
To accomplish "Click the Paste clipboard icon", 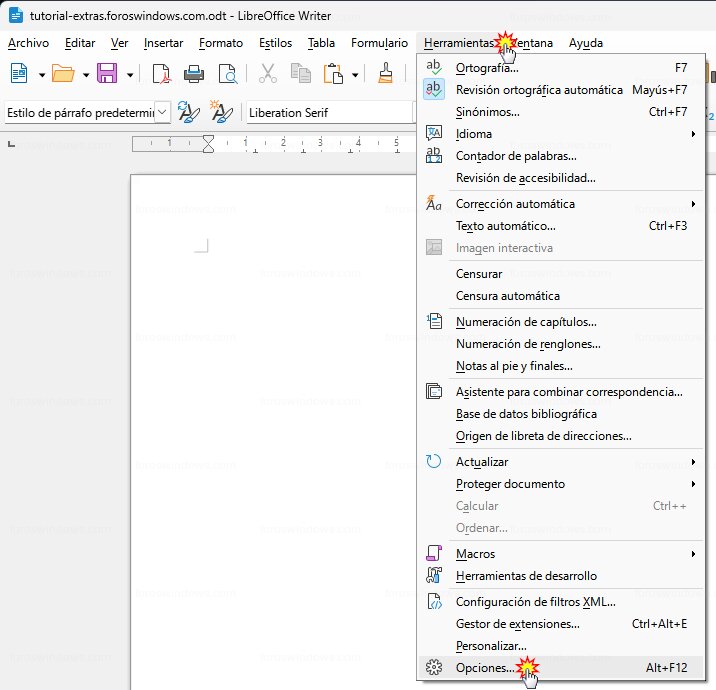I will pyautogui.click(x=333, y=74).
